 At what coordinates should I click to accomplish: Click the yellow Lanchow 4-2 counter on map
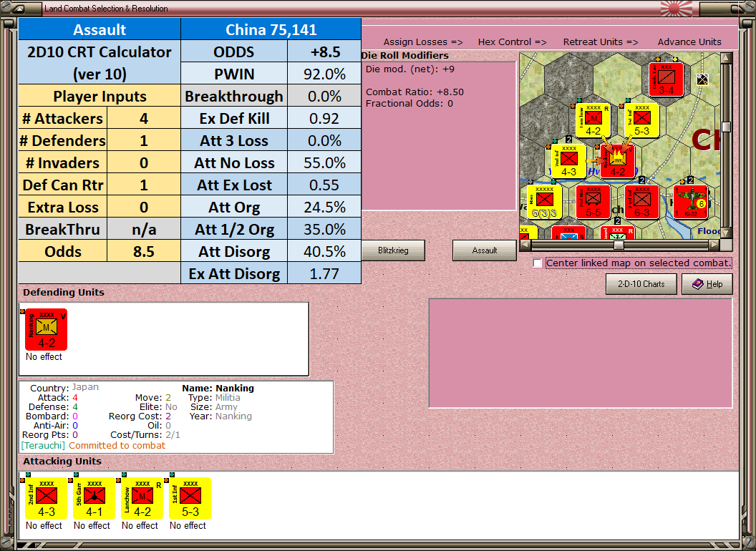click(593, 120)
